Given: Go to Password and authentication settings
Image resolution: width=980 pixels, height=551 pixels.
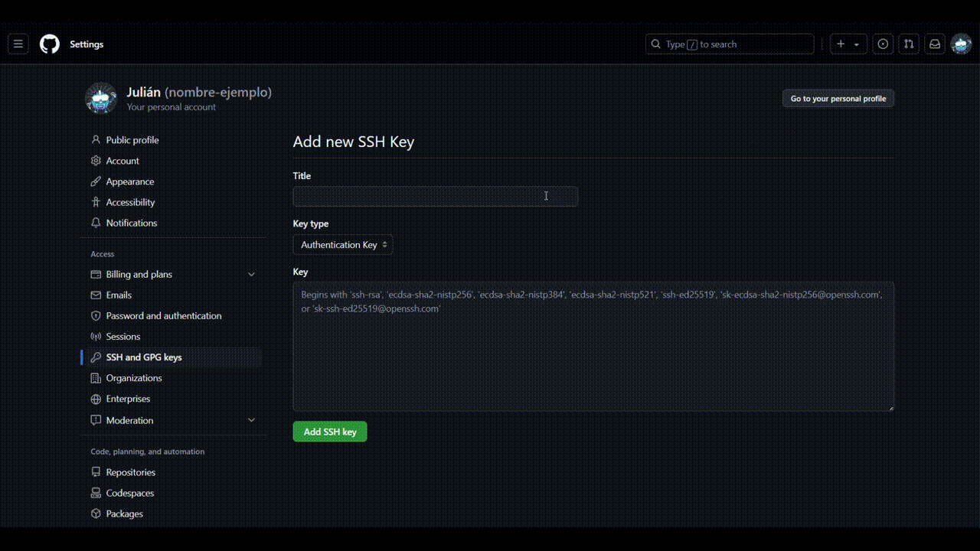Looking at the screenshot, I should (164, 316).
